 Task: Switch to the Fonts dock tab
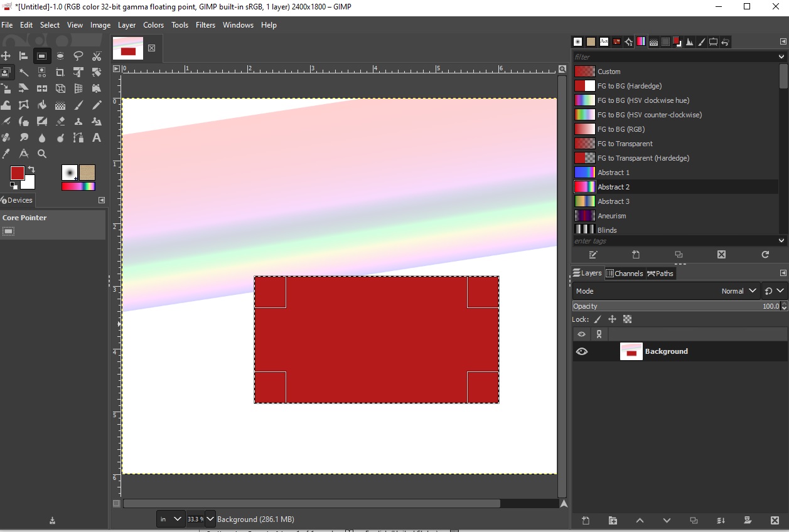[x=604, y=41]
